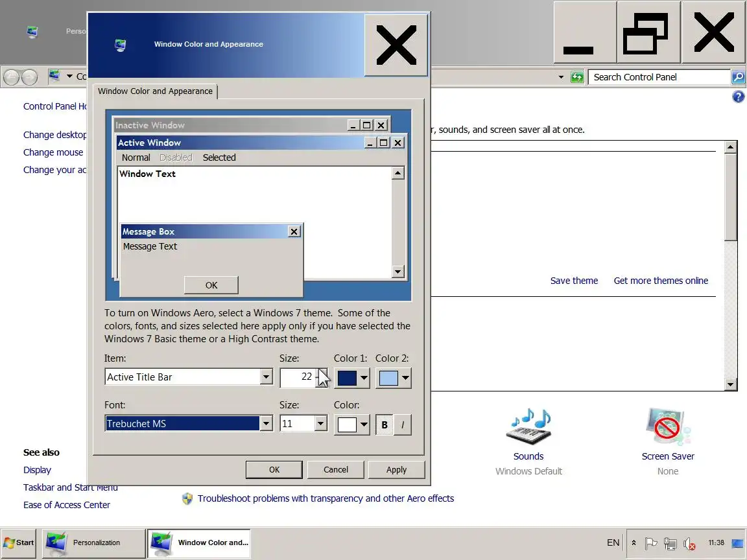
Task: Click the search magnifier icon in Control Panel
Action: pos(738,77)
